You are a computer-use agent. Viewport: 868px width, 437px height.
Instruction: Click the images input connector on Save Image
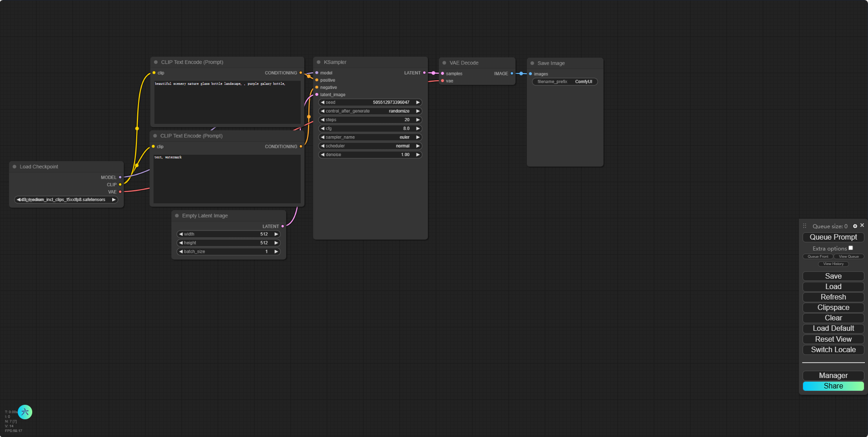point(530,74)
